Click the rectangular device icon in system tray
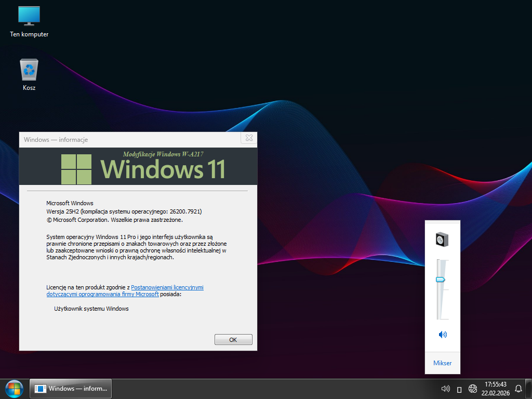Viewport: 532px width, 399px height. pyautogui.click(x=459, y=389)
